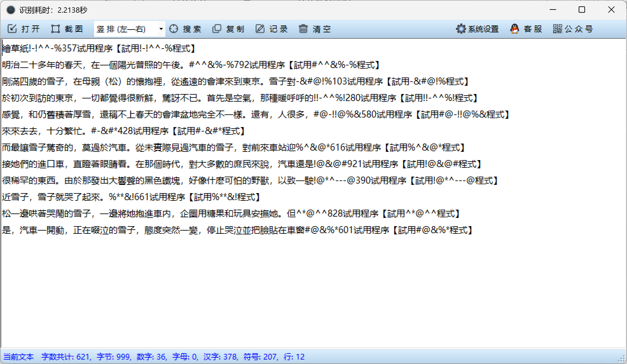
Task: Click the 客服 penguin icon
Action: pyautogui.click(x=514, y=29)
